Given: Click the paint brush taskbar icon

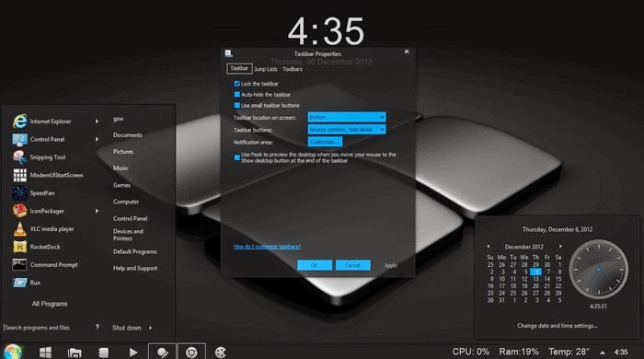Looking at the screenshot, I should click(x=162, y=352).
